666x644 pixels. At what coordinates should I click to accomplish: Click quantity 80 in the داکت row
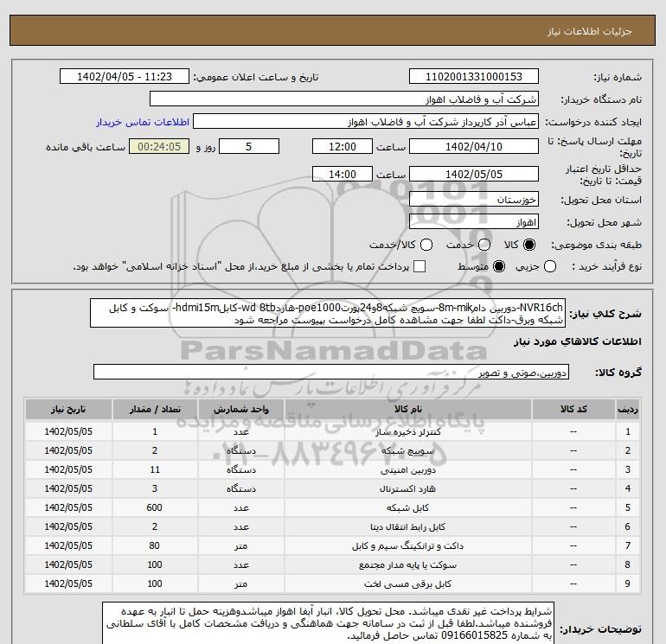[155, 545]
